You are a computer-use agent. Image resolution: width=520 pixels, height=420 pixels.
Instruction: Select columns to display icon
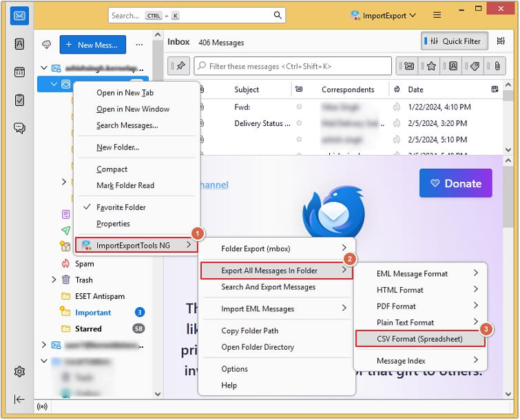coord(495,90)
